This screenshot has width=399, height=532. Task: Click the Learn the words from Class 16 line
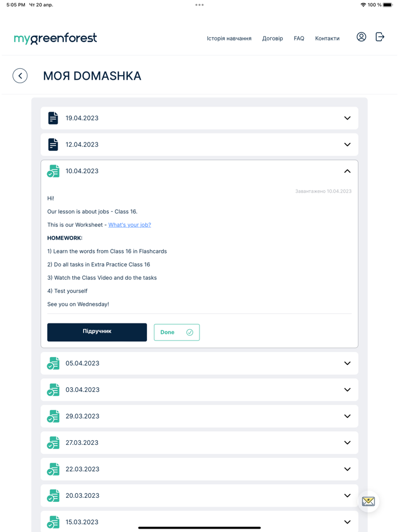tap(107, 251)
